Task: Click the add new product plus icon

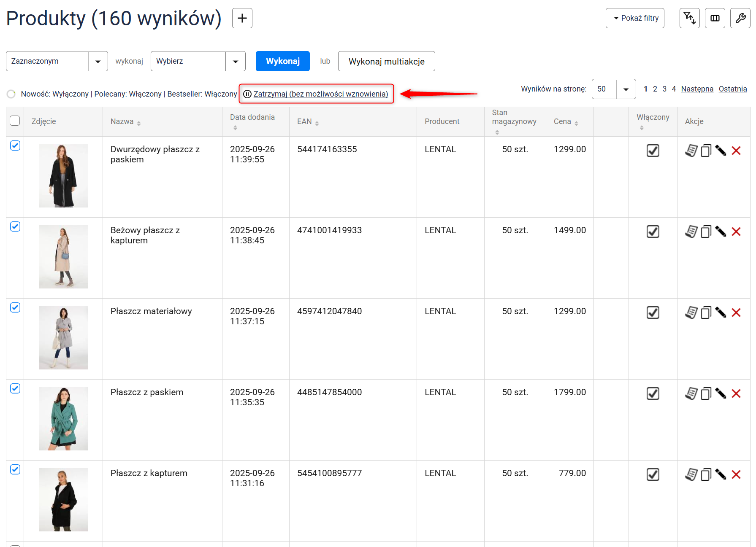Action: [242, 18]
